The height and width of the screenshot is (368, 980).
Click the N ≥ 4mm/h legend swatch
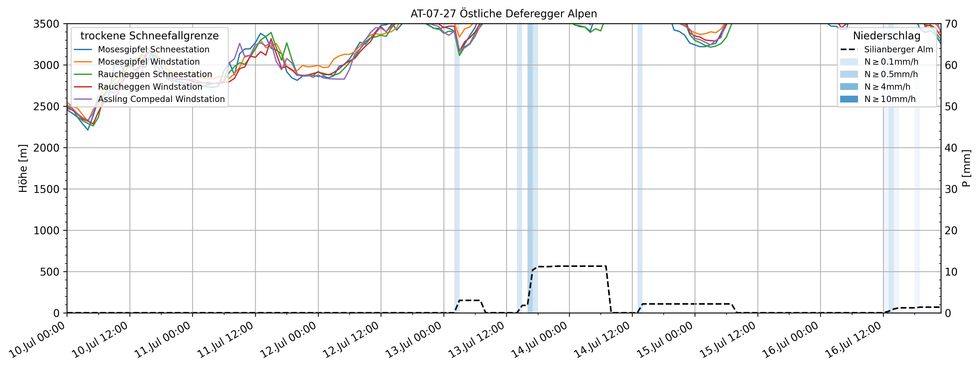tap(849, 87)
